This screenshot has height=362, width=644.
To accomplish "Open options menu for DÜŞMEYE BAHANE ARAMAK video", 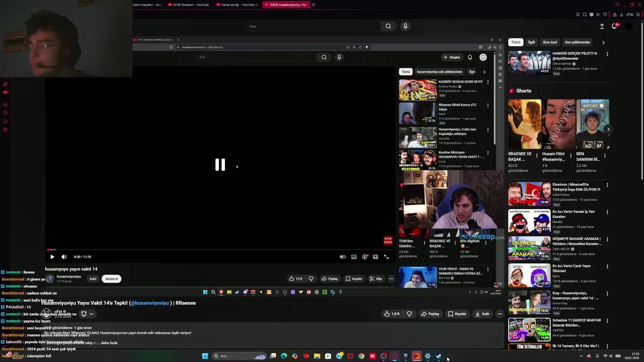I will pyautogui.click(x=607, y=239).
